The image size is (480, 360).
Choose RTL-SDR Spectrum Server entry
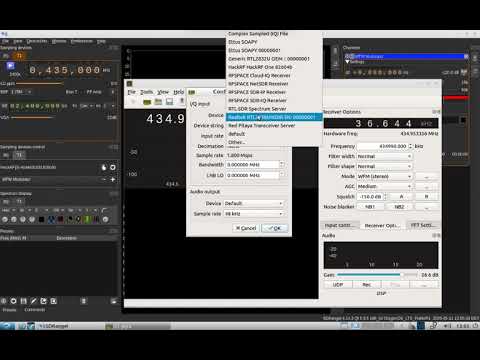coord(274,109)
